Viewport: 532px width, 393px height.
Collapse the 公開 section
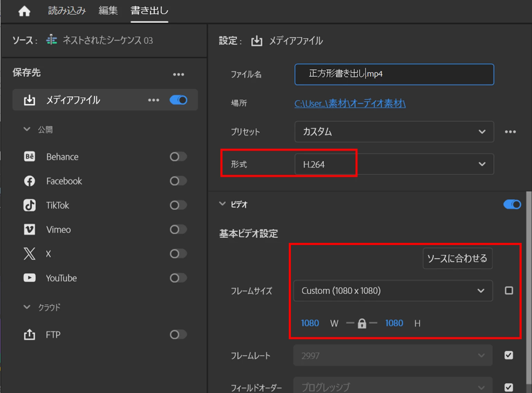point(27,129)
